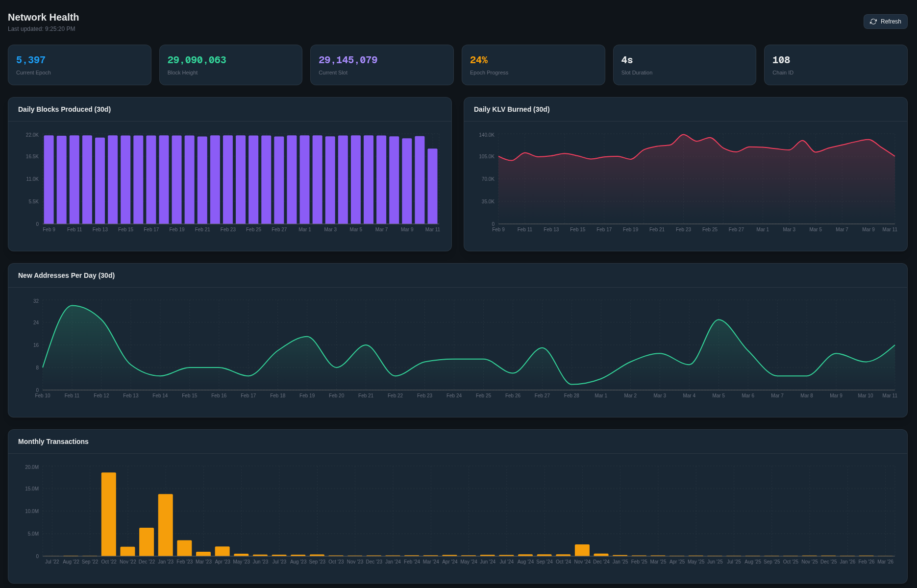Click the Slot Duration 4s card
The image size is (917, 588).
[x=684, y=65]
